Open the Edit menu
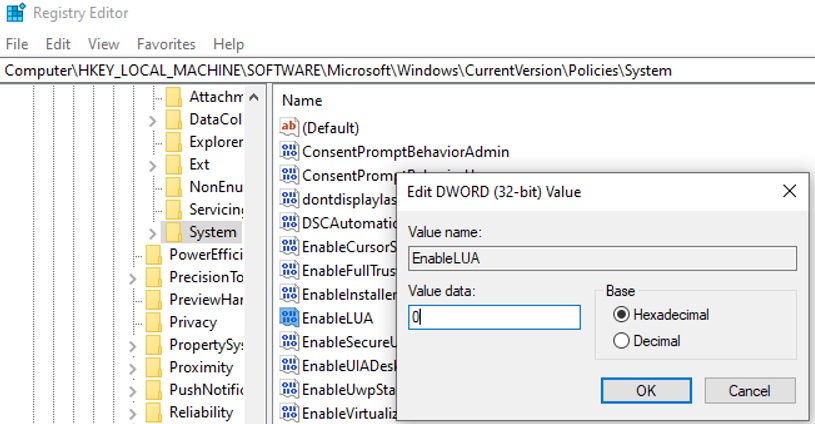 click(58, 44)
